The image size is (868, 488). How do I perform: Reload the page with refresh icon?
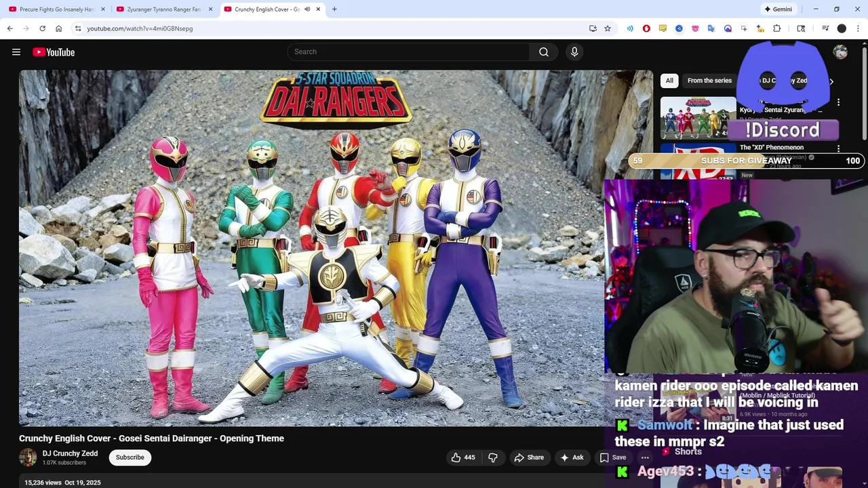(42, 28)
